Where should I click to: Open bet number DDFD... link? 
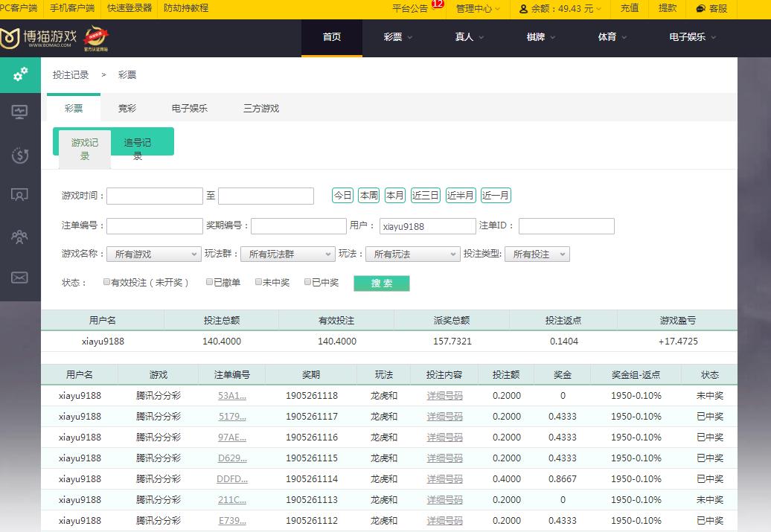coord(232,479)
